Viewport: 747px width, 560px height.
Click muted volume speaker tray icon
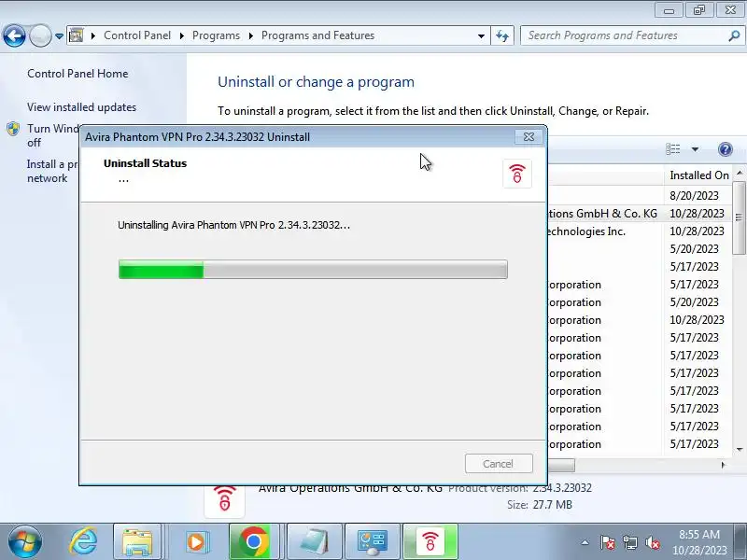[x=652, y=542]
